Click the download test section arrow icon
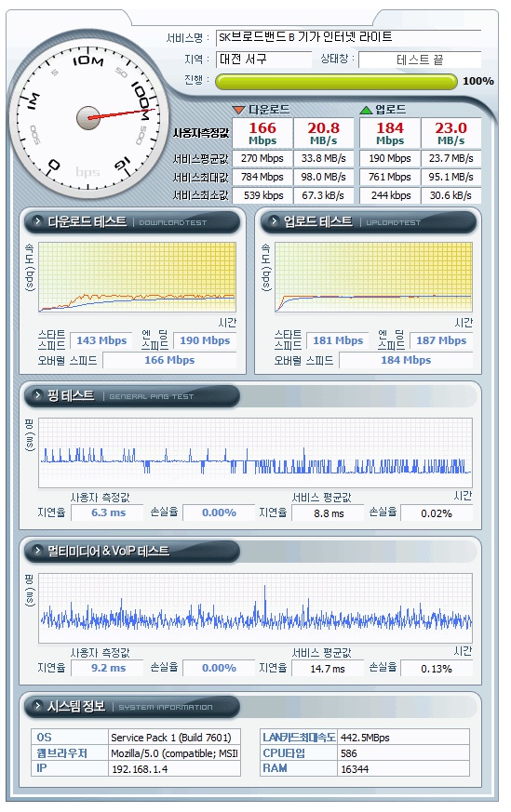 [37, 221]
